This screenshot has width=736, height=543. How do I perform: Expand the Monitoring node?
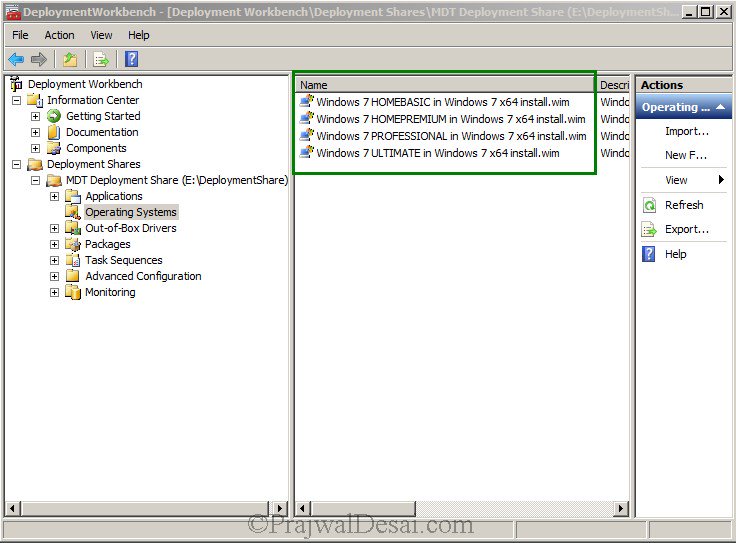[x=54, y=292]
